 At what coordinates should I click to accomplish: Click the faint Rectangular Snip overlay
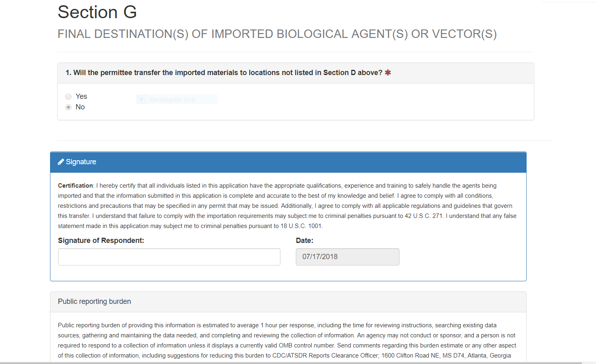[x=177, y=99]
